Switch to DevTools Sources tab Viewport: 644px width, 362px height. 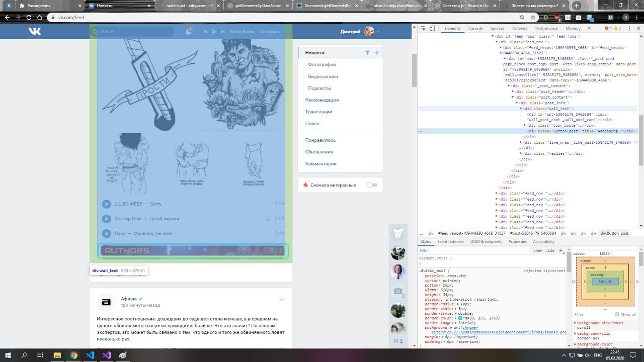point(497,29)
